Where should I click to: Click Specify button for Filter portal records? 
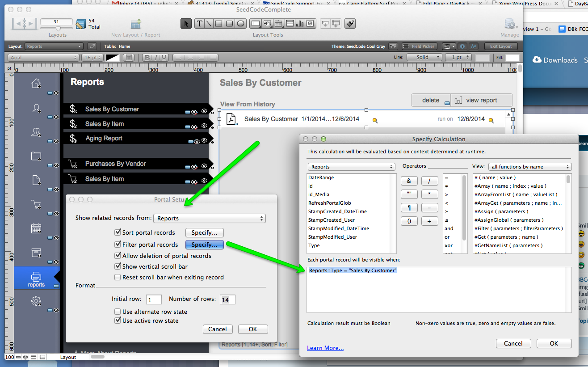(204, 245)
